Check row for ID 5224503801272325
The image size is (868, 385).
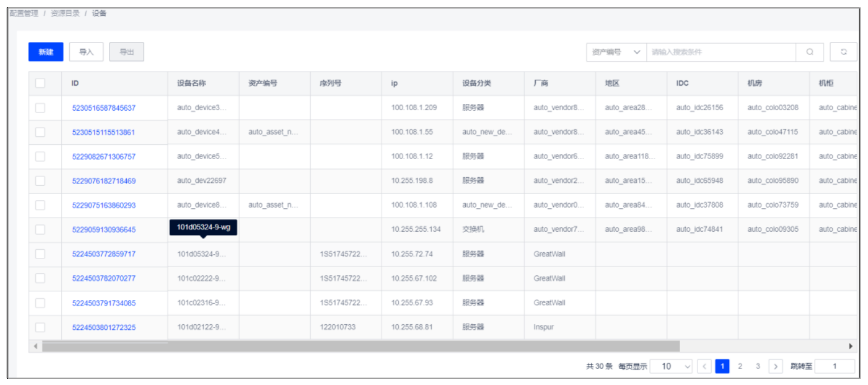(40, 327)
